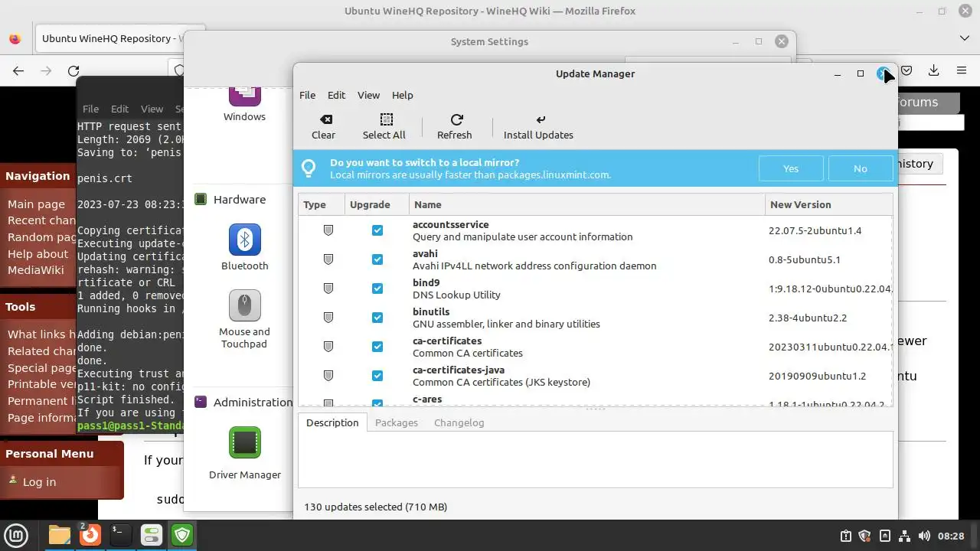Click Install Updates in the toolbar

(x=538, y=127)
